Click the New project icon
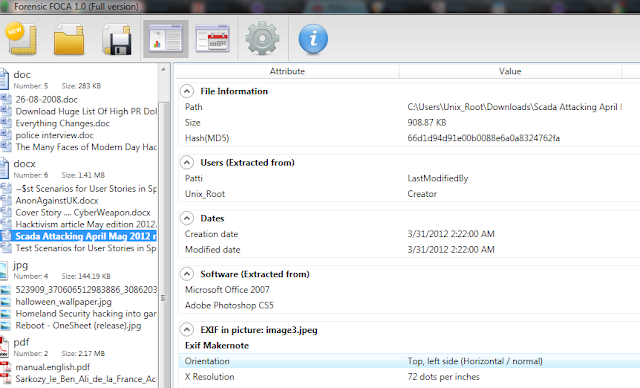The image size is (640, 388). pos(21,39)
